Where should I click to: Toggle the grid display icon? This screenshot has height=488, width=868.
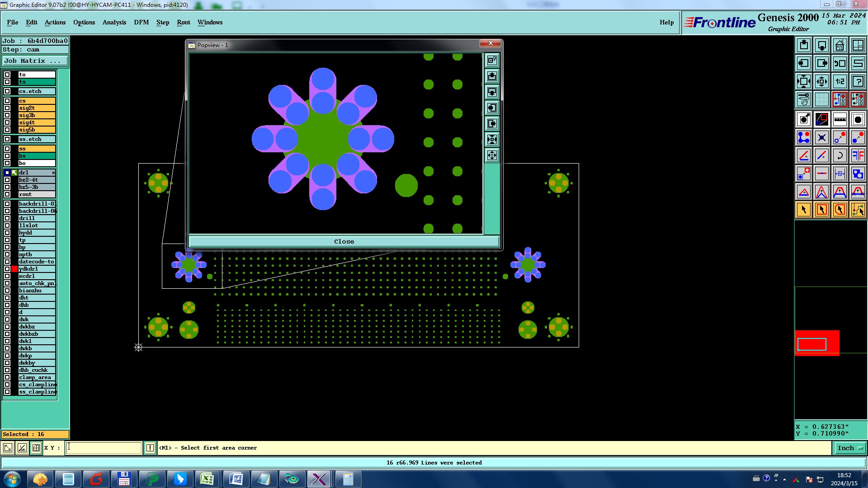pyautogui.click(x=822, y=99)
